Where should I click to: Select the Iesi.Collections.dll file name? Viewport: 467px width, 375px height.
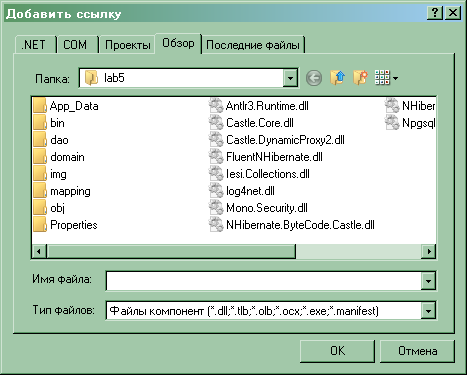[x=268, y=174]
